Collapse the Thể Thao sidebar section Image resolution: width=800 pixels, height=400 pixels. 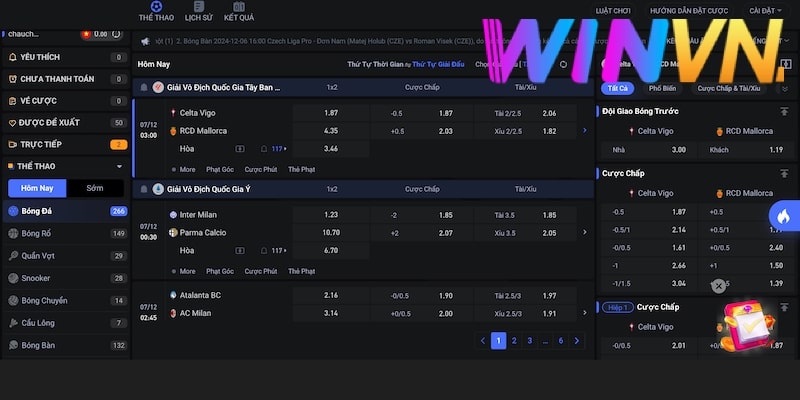tap(120, 166)
